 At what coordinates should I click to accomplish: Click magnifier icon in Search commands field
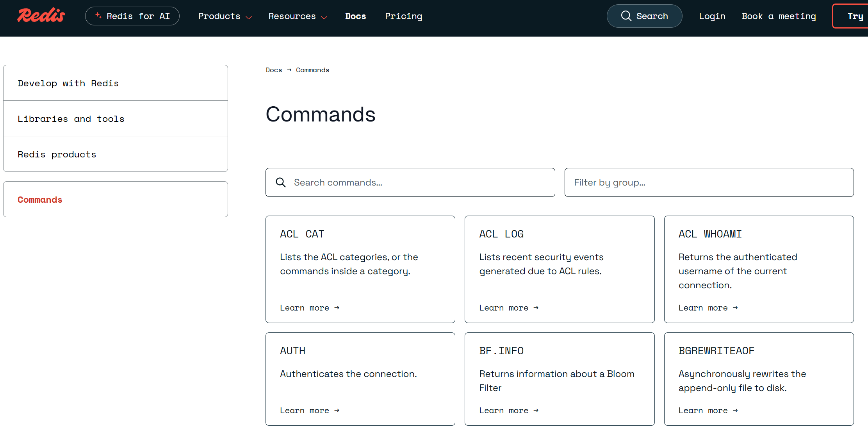click(x=281, y=182)
